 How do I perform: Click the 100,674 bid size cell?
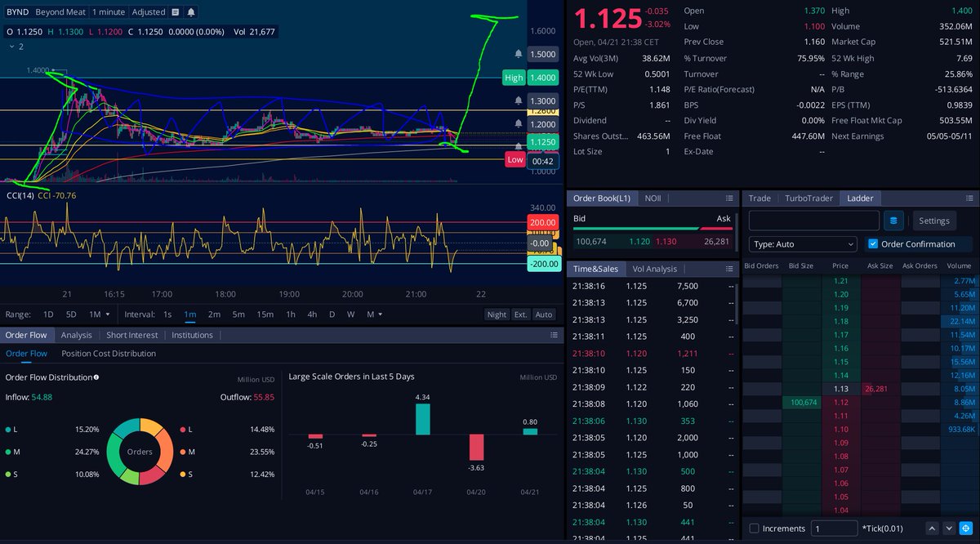[x=802, y=403]
